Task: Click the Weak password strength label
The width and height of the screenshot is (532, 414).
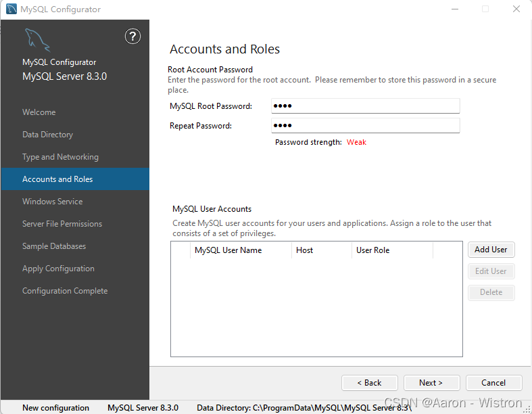Action: tap(356, 142)
